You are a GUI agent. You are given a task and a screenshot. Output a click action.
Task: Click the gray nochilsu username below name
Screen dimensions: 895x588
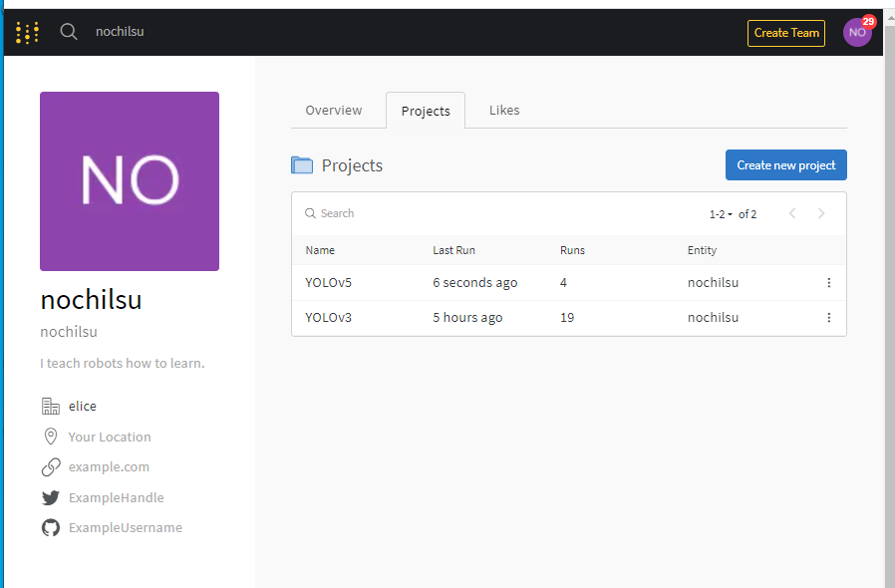69,332
